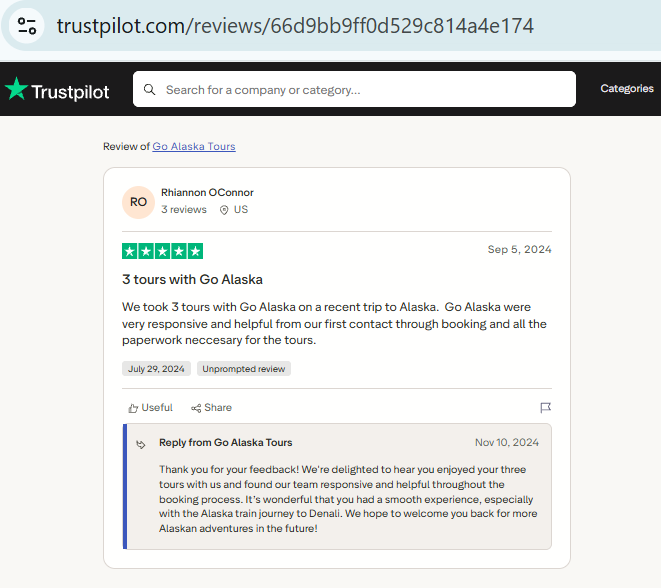Flag this review with the flag icon
661x588 pixels.
(x=545, y=408)
